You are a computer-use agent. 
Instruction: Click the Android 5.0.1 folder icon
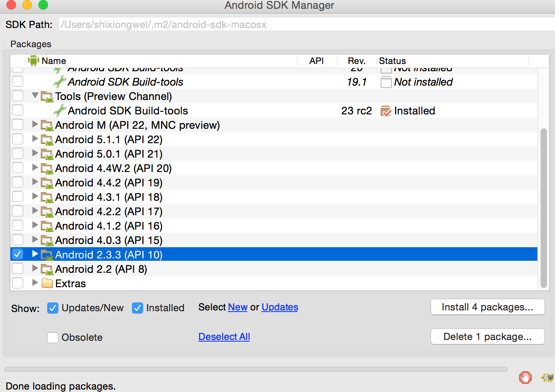point(47,154)
